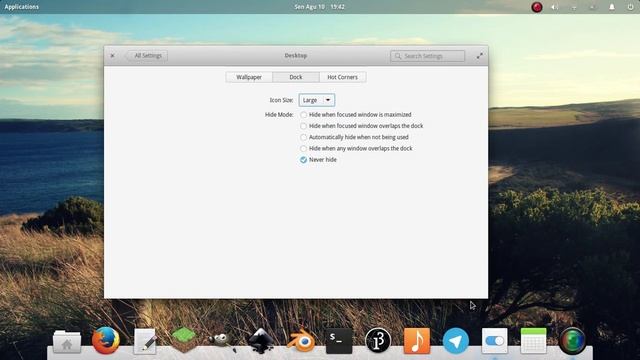Launch the globe lens icon in dock
The image size is (640, 360).
[x=572, y=341]
